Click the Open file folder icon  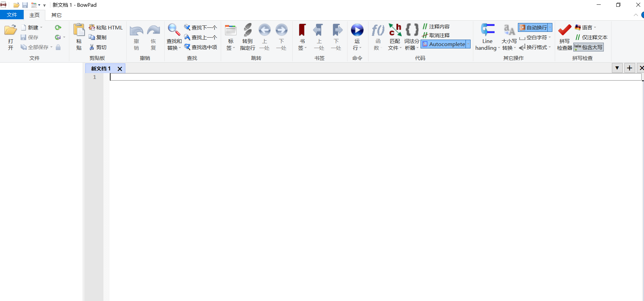10,30
